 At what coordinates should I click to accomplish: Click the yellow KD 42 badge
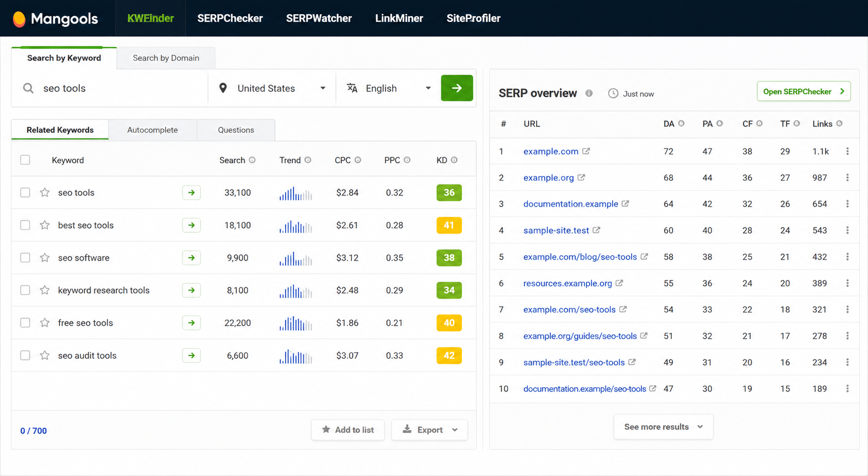449,356
